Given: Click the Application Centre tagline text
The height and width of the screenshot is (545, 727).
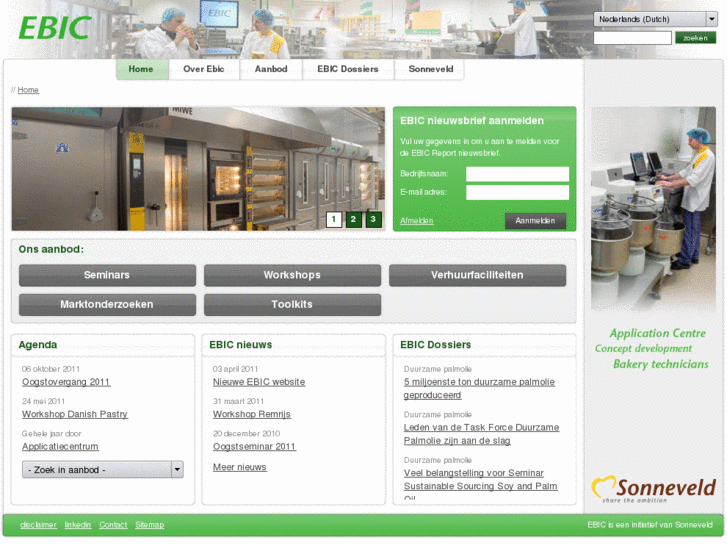Looking at the screenshot, I should point(657,333).
